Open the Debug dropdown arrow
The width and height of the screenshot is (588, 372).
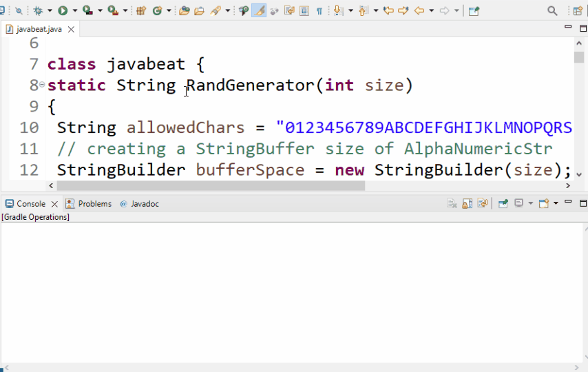pos(50,11)
